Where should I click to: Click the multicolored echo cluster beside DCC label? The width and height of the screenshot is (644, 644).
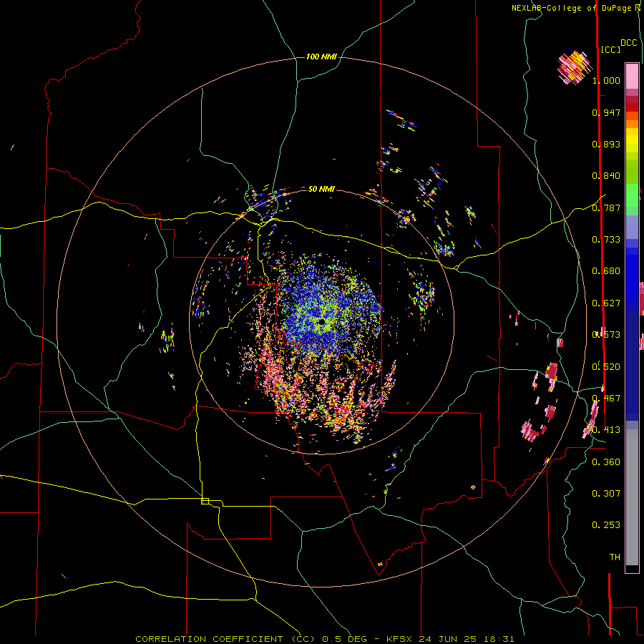point(575,67)
